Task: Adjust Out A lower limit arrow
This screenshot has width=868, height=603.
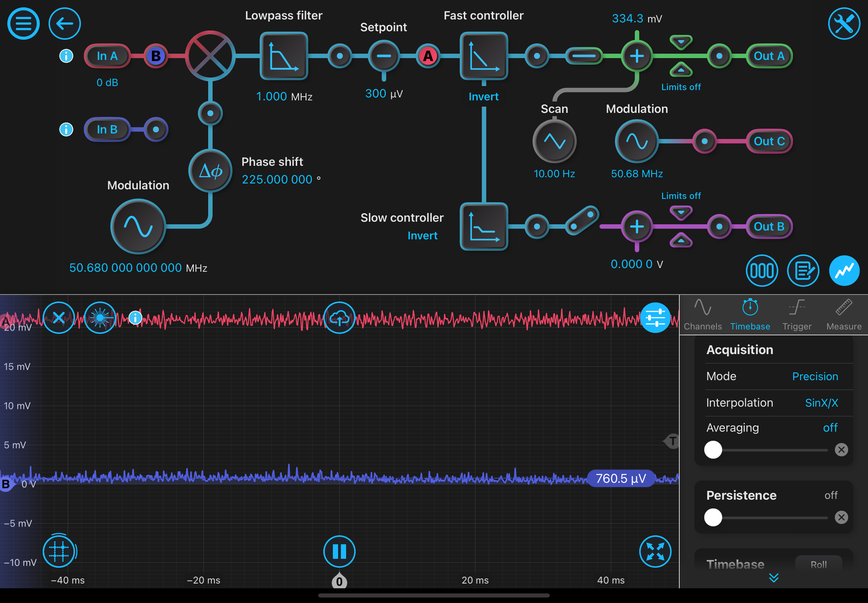Action: point(681,69)
